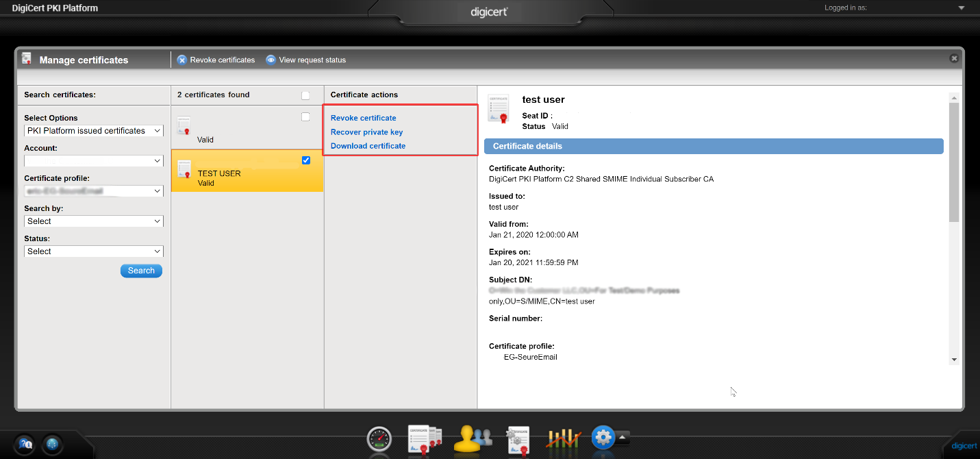Open the Logged in as account menu arrow
The width and height of the screenshot is (980, 459).
tap(962, 8)
